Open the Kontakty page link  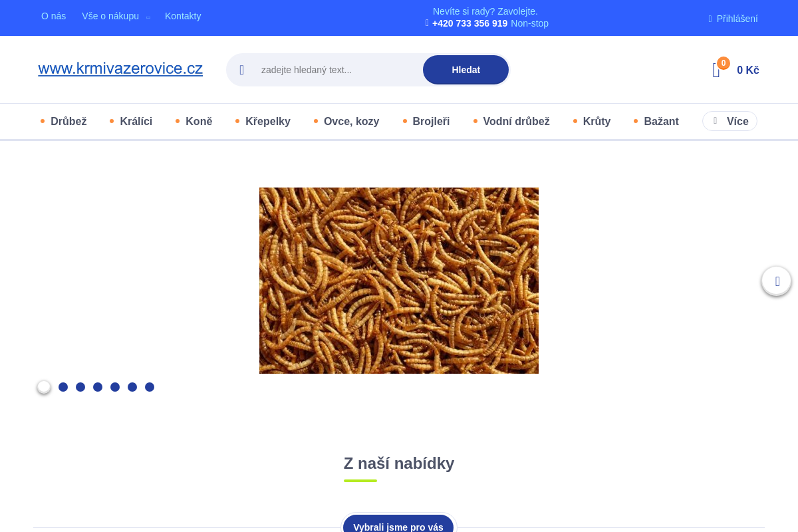183,16
